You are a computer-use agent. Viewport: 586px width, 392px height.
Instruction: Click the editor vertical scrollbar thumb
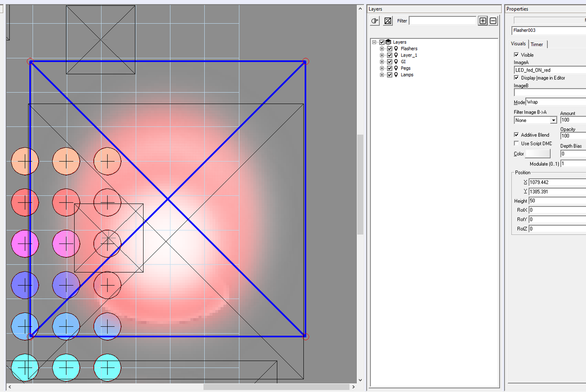click(x=360, y=184)
